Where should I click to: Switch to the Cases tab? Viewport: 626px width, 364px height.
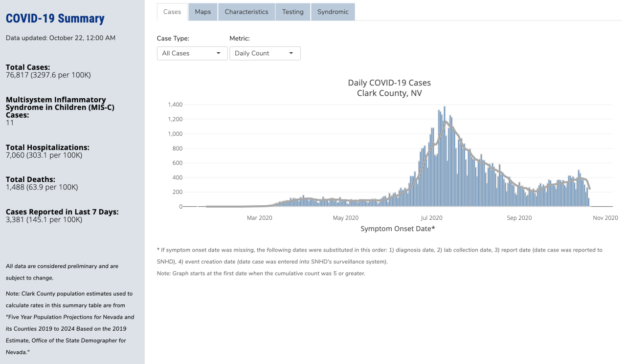point(172,12)
